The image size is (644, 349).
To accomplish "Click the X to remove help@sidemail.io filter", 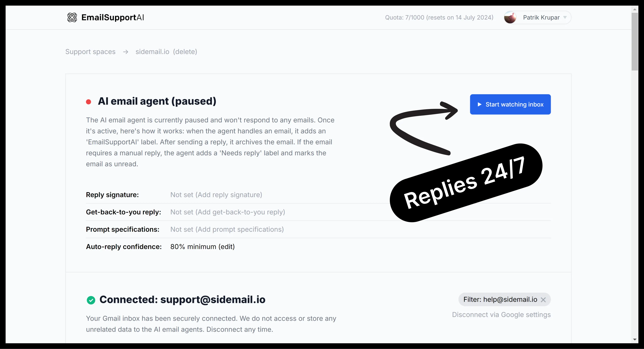I will tap(543, 300).
